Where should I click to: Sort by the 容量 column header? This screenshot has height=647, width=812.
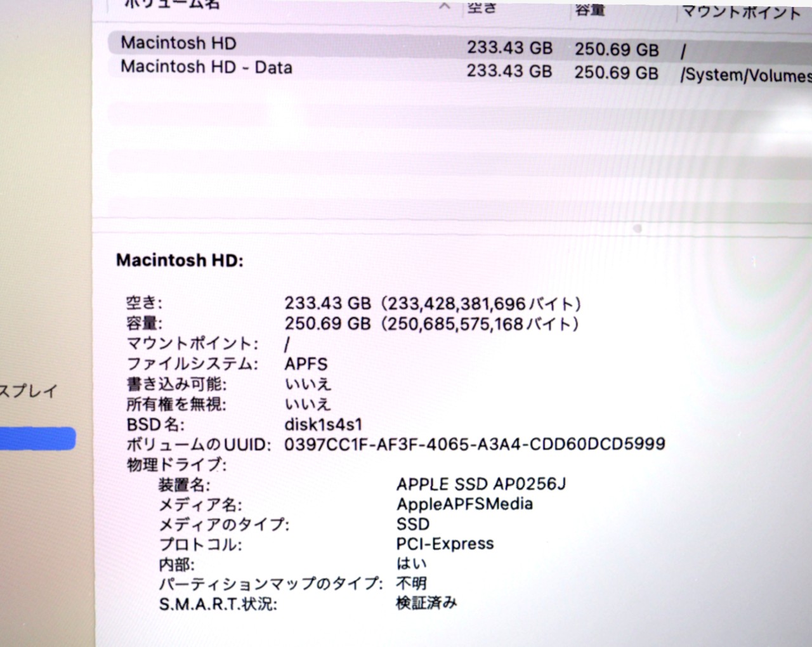click(589, 9)
